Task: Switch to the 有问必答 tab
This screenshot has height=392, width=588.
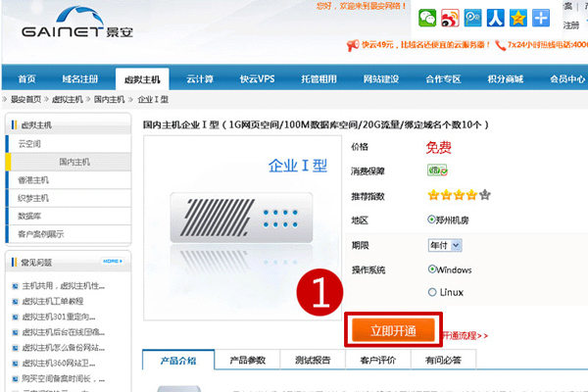Action: pos(443,360)
